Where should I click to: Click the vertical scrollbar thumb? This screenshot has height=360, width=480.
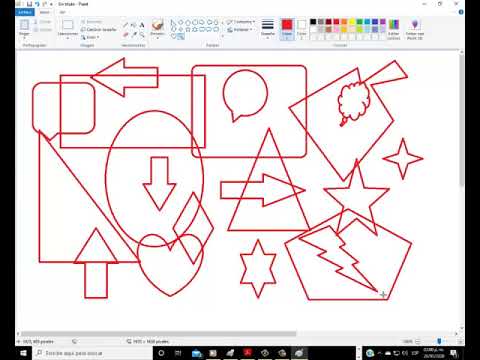pos(461,120)
